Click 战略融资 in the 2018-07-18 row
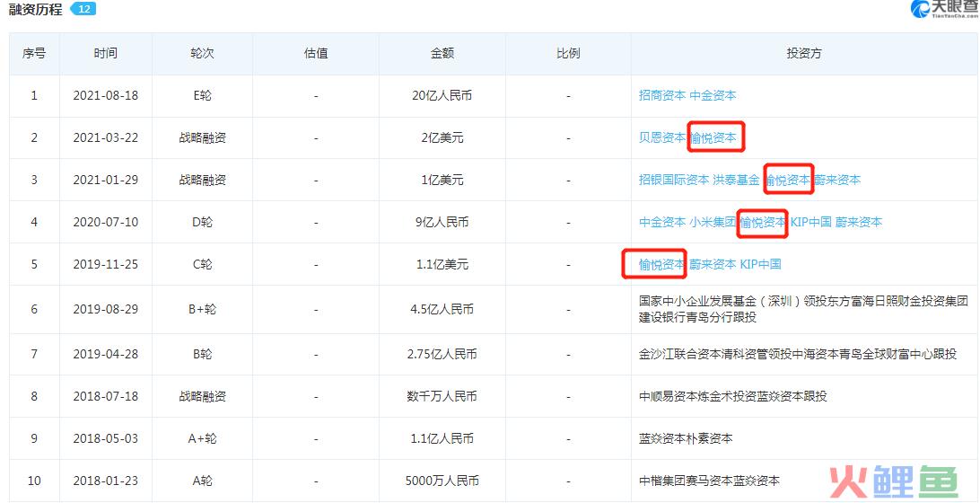 [203, 396]
